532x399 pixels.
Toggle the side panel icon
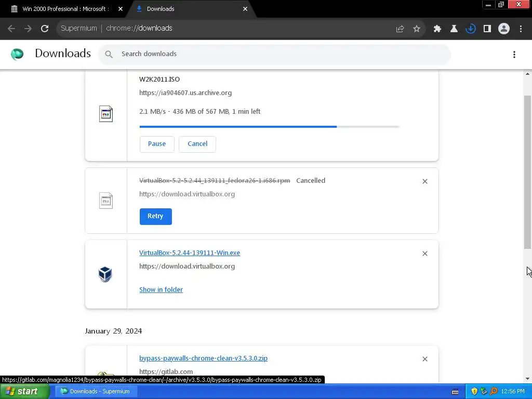point(487,29)
